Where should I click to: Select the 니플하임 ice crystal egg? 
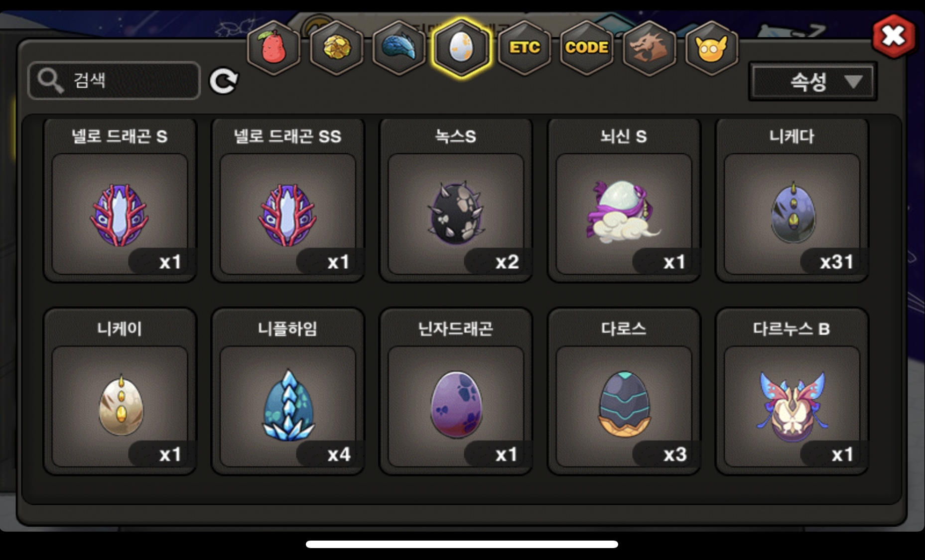[x=288, y=392]
